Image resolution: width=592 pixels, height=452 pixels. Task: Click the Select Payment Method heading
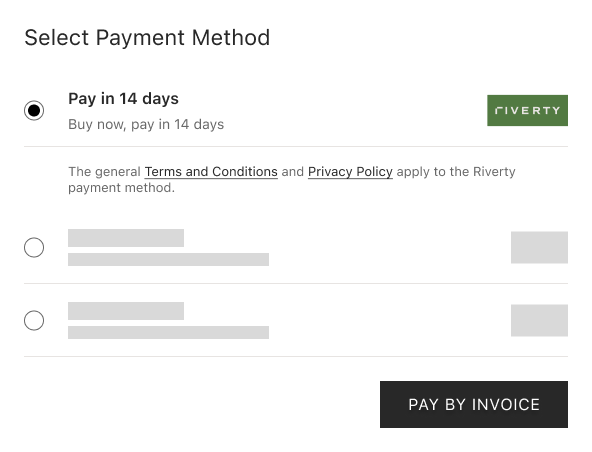[x=147, y=38]
